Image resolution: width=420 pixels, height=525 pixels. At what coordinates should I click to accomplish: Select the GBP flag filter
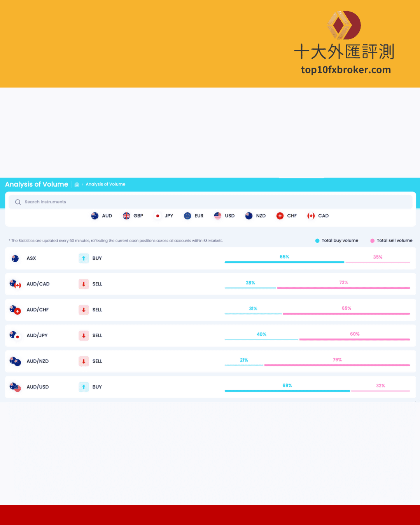click(126, 216)
